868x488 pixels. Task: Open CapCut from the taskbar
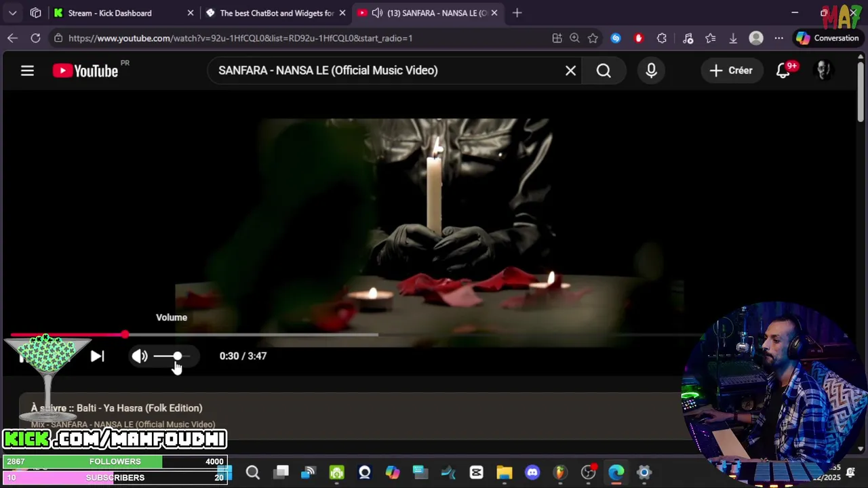coord(477,472)
